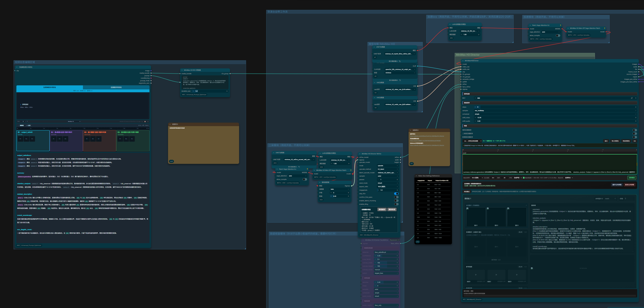Toggle allow_compile in acceleration group
This screenshot has width=644, height=308.
(x=558, y=36)
